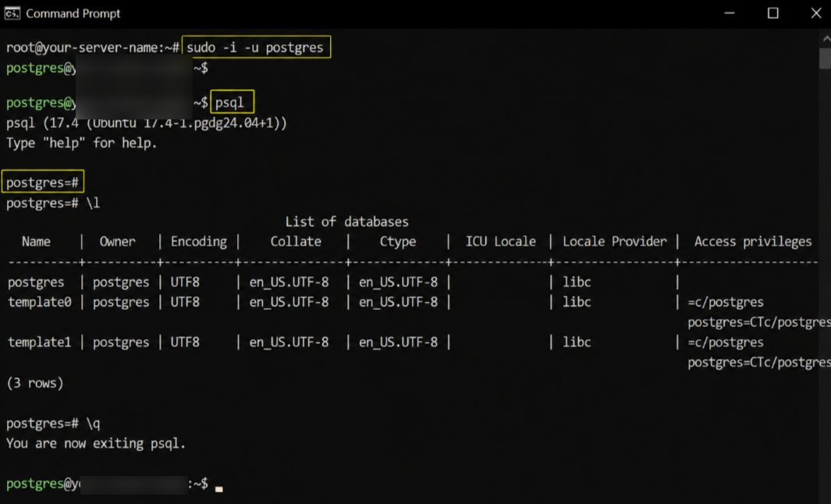Click the "root@your-server-name:~#" prompt
This screenshot has height=504, width=831.
point(93,47)
